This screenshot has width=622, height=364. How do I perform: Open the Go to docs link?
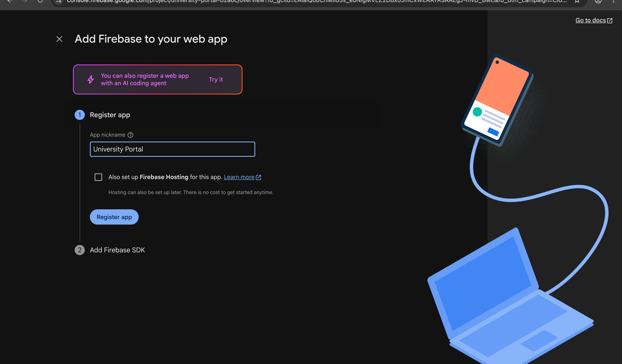594,20
